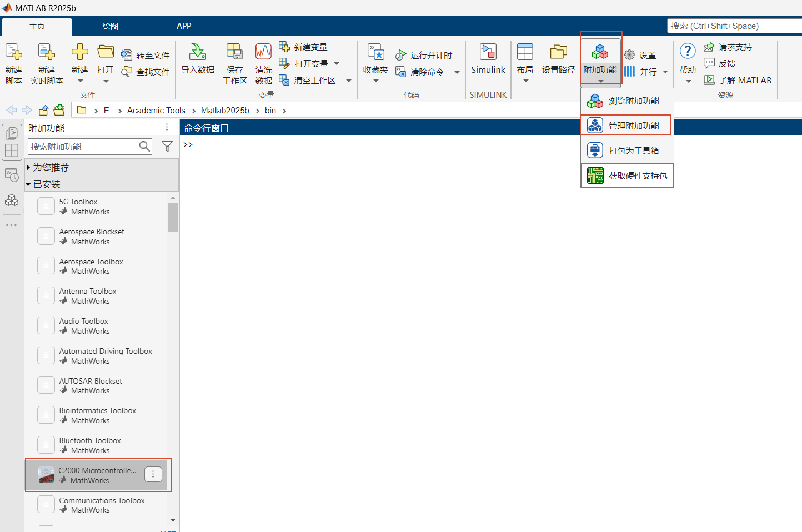Click 转至文件 (Go to File)
This screenshot has width=802, height=532.
(x=146, y=55)
